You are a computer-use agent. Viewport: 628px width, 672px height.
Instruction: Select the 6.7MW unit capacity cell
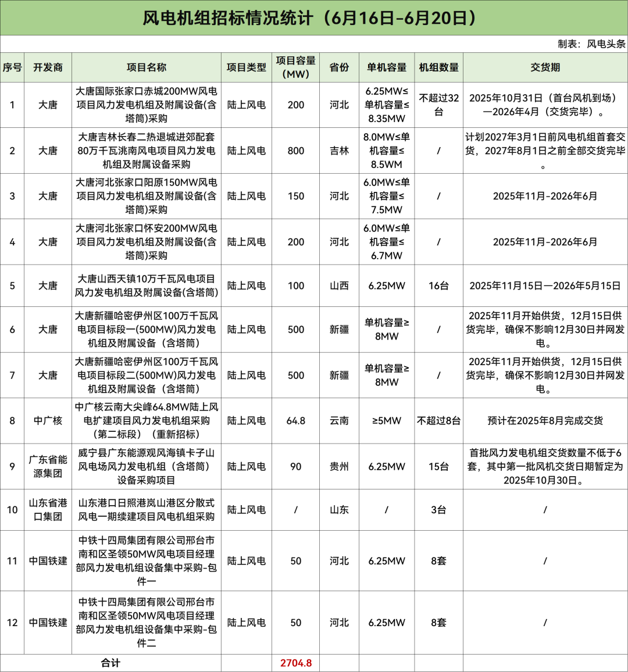click(387, 242)
